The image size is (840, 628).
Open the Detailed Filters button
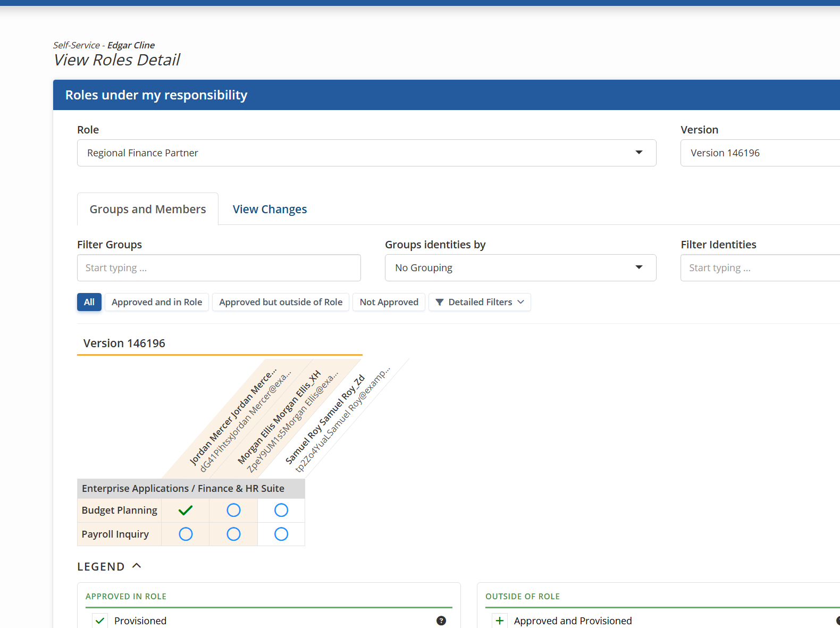point(480,302)
